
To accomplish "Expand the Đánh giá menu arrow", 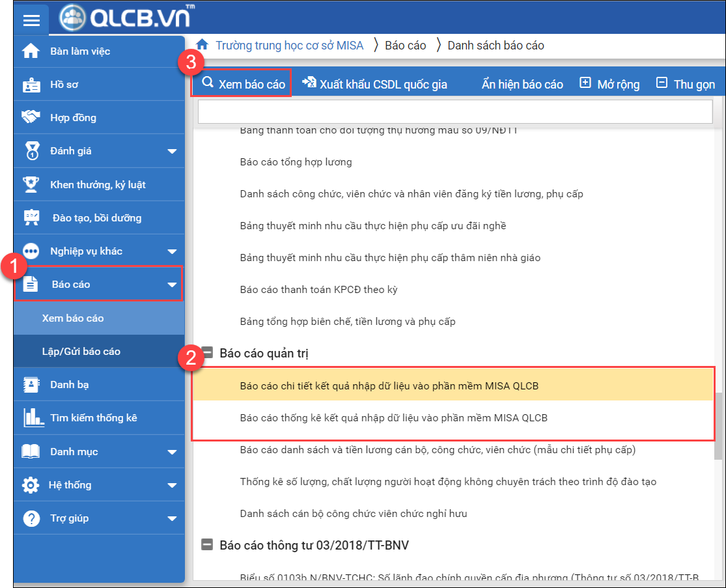I will point(172,152).
